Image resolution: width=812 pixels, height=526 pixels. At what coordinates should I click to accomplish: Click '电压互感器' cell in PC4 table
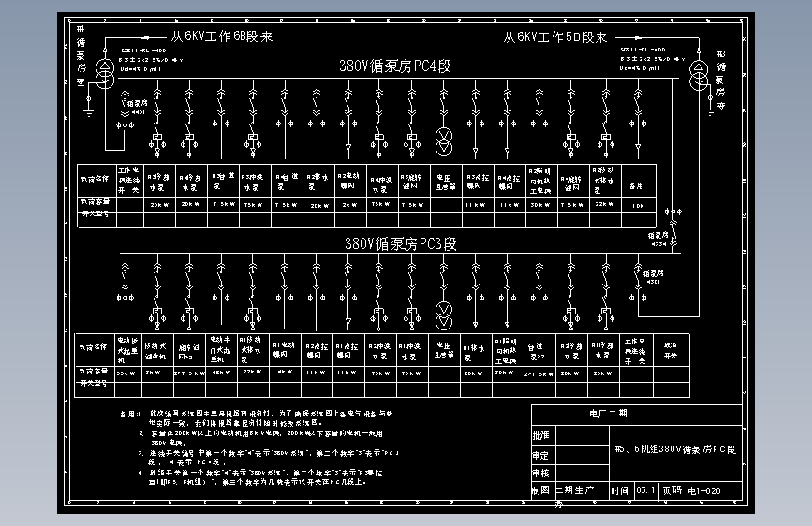(x=446, y=182)
